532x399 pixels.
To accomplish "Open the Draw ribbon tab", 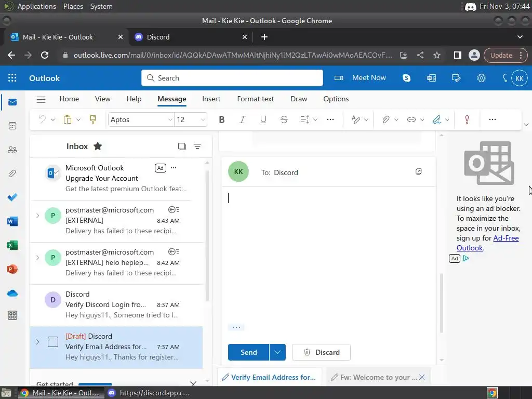I will [299, 99].
